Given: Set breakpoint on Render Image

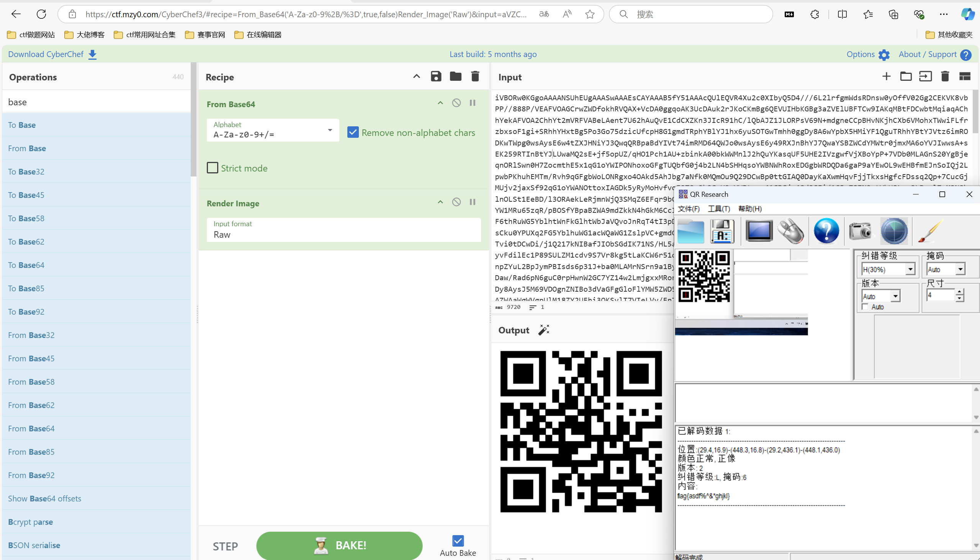Looking at the screenshot, I should (x=473, y=202).
